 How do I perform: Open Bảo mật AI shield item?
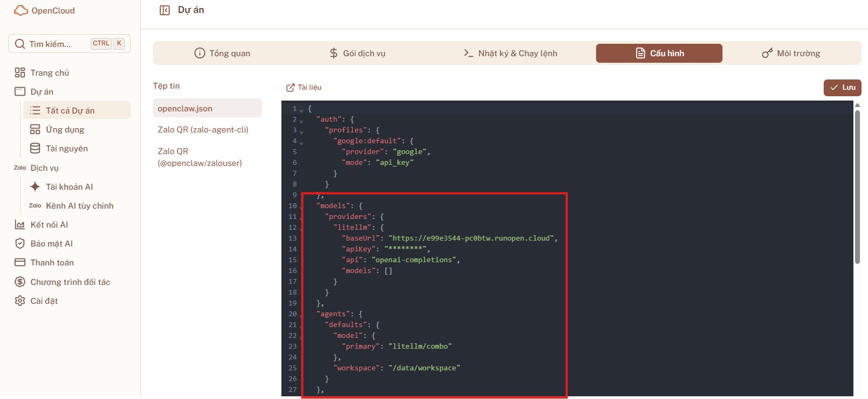point(51,243)
